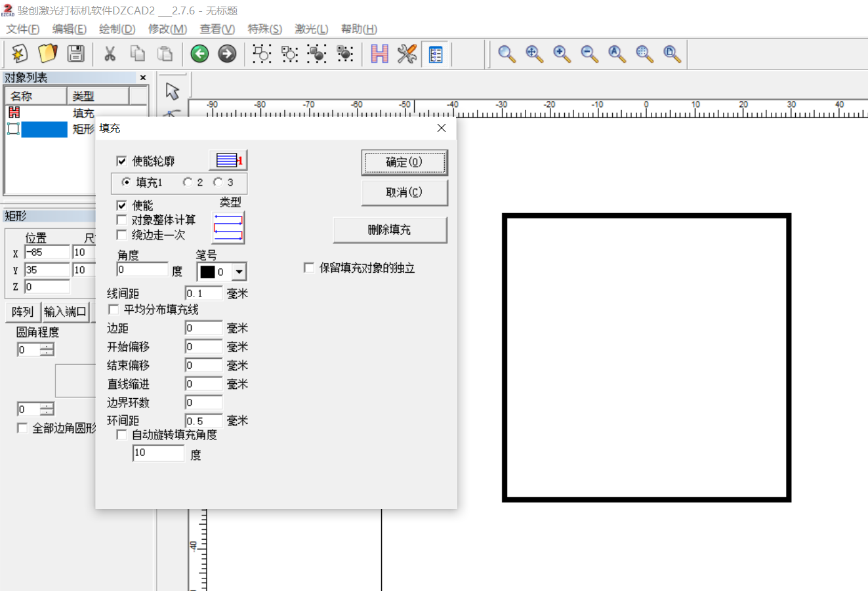Open a file with the folder icon
The width and height of the screenshot is (868, 591).
pos(48,53)
